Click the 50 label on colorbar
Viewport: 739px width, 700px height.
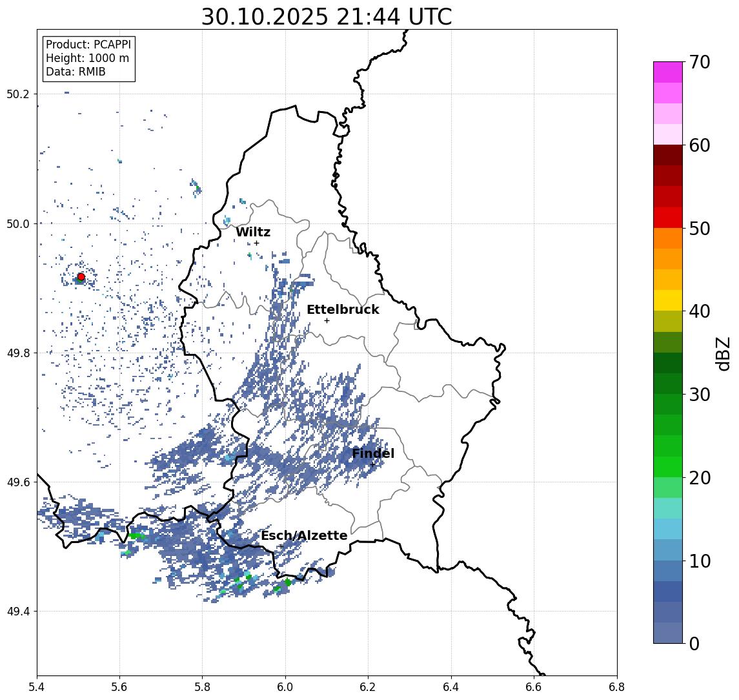point(699,229)
